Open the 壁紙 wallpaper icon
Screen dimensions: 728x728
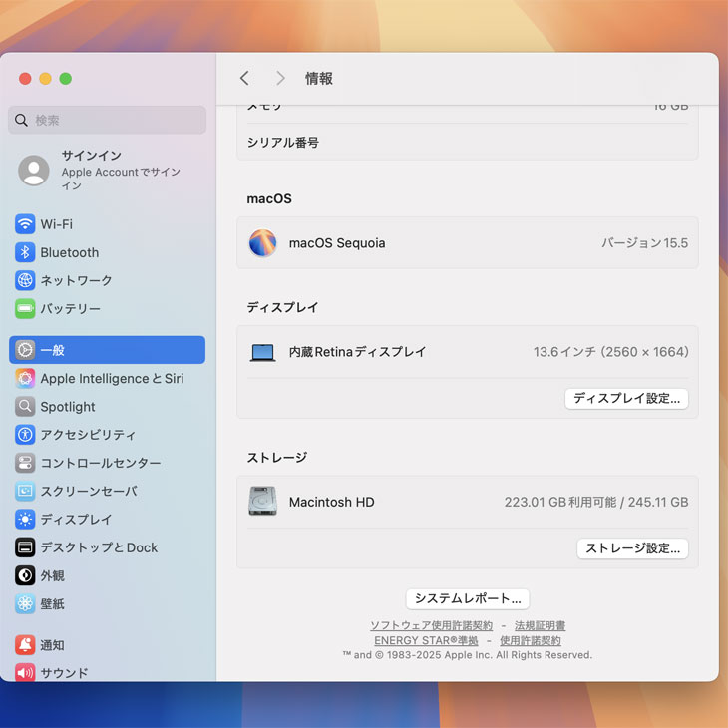click(25, 603)
